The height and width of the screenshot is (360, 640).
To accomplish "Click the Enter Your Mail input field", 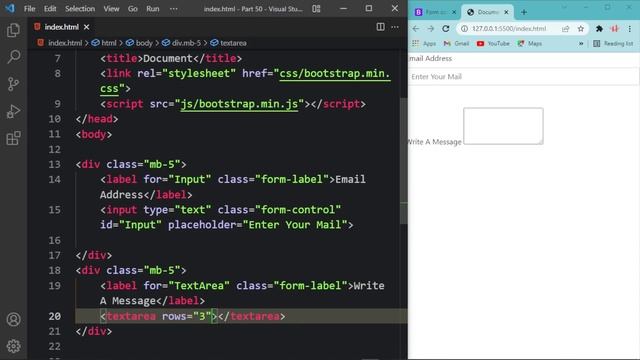I will click(524, 77).
